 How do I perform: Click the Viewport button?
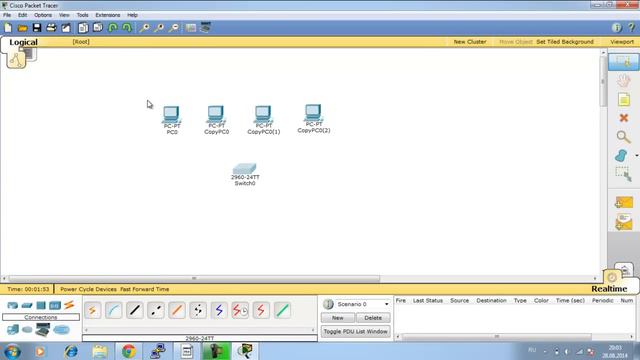(622, 42)
